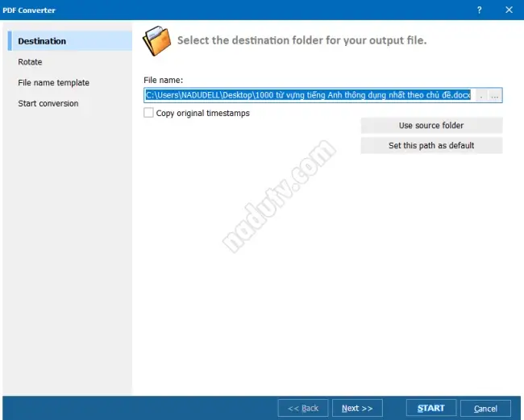
Task: Close the PDF Converter dialog
Action: click(x=509, y=10)
